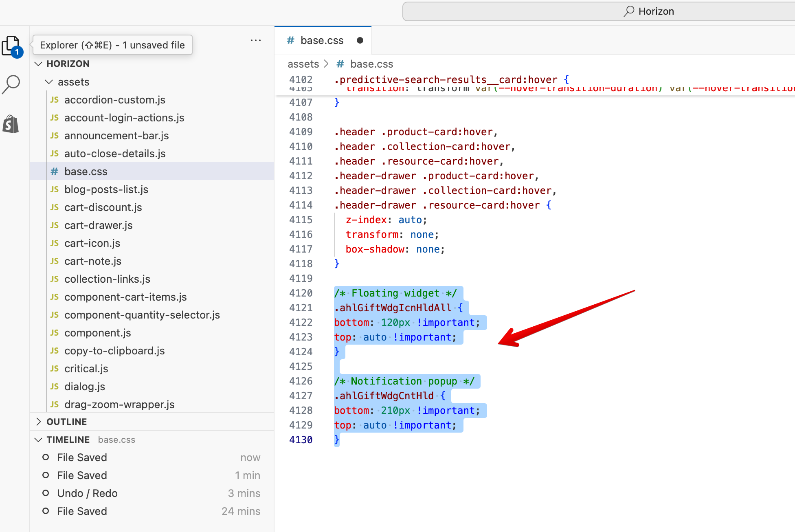Image resolution: width=795 pixels, height=532 pixels.
Task: Collapse the TIMELINE section
Action: (39, 440)
